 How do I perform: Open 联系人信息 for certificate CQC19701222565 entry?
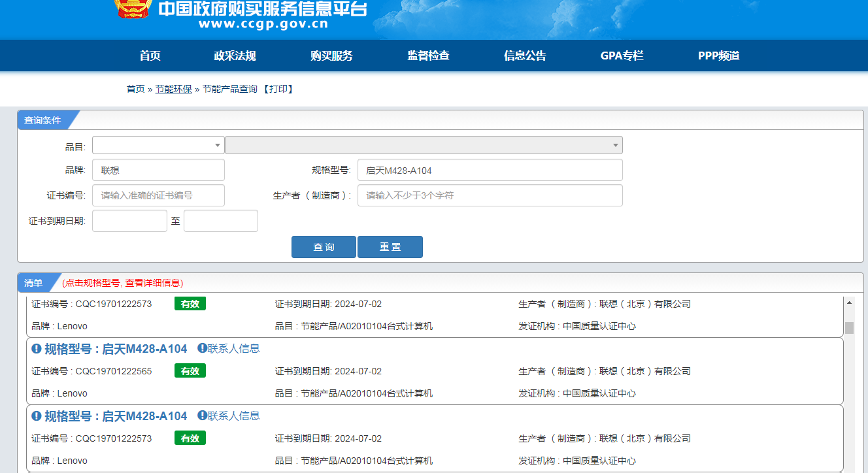coord(234,348)
